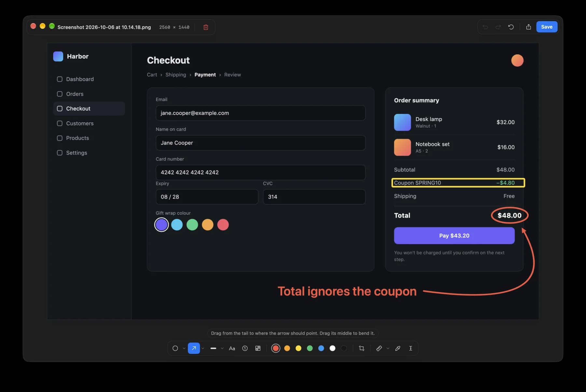Viewport: 586px width, 392px height.
Task: Jump to the Review breadcrumb step
Action: point(232,75)
